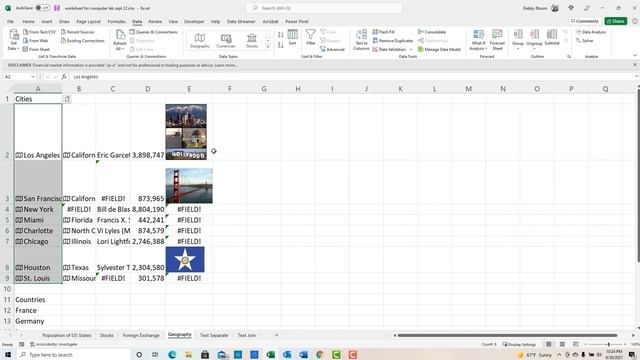Expand the Ungroup dropdown
The image size is (640, 360).
click(x=534, y=49)
